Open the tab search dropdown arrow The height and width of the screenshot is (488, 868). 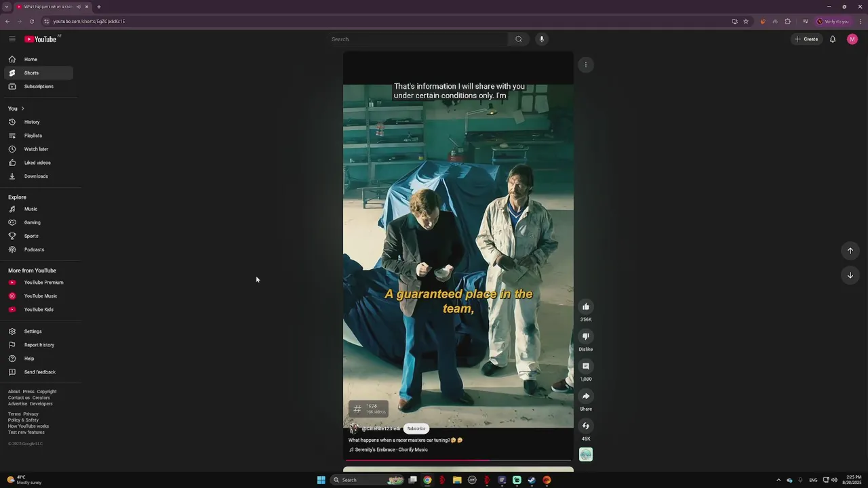[7, 7]
